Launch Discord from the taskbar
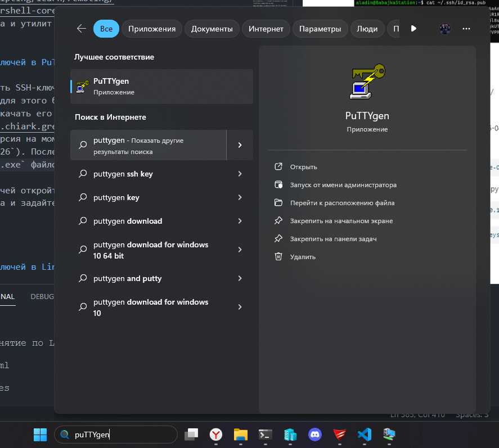Viewport: 499px width, 448px height. coord(314,434)
